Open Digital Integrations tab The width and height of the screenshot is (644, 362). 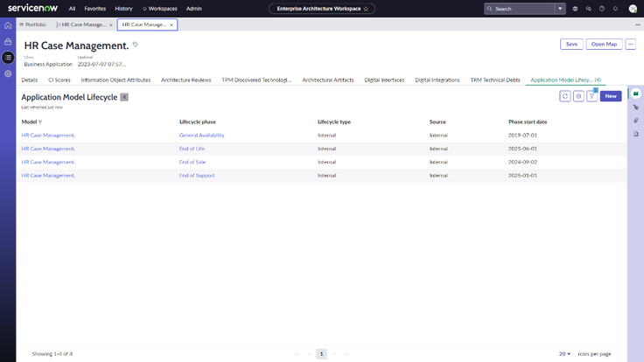coord(437,80)
